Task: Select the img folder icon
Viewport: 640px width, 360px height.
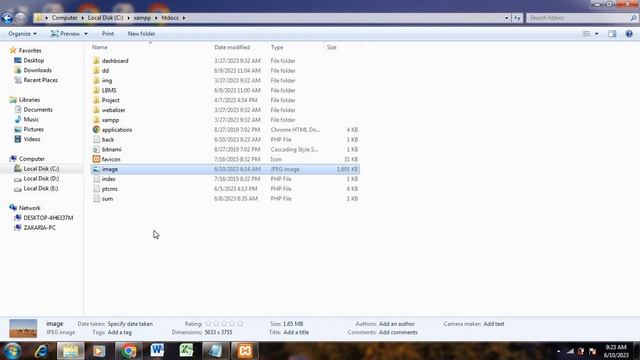Action: tap(96, 80)
